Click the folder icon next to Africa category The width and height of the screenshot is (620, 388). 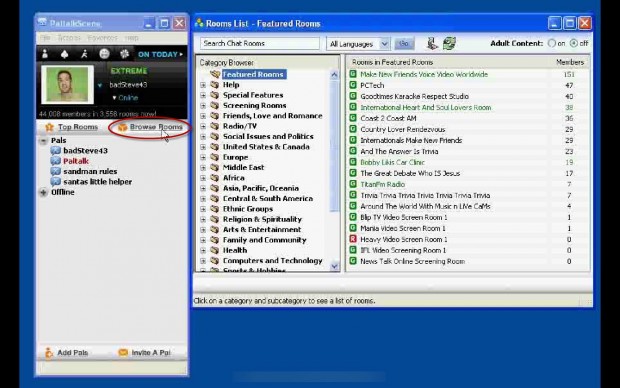[x=215, y=178]
